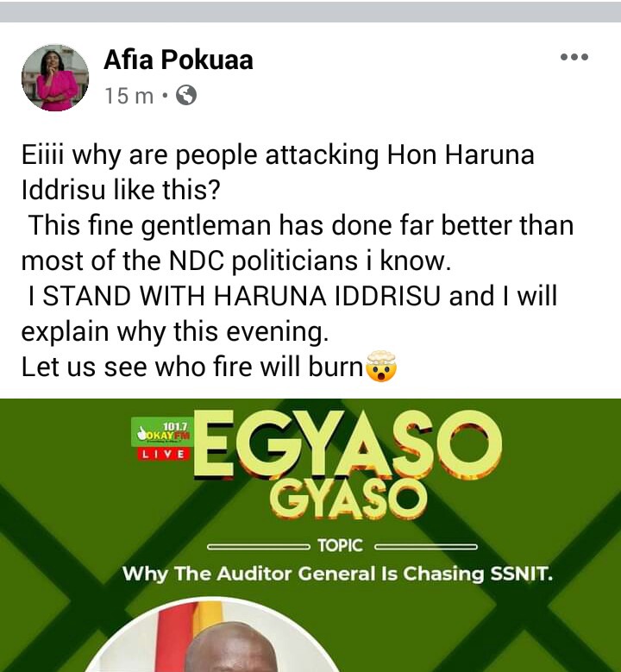
Task: Tap the 'Let us see who fire will burn' line
Action: click(x=193, y=367)
